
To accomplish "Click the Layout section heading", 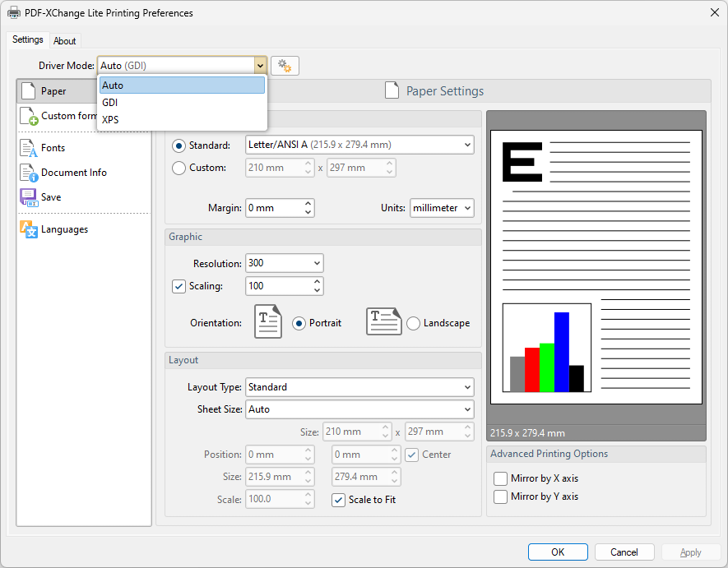I will pos(183,360).
